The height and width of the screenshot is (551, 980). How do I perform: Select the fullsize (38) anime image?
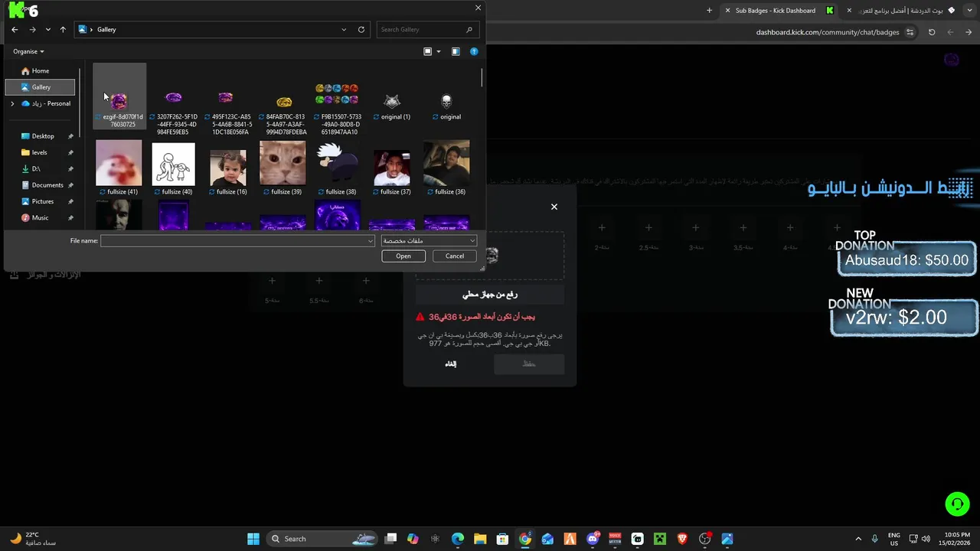tap(337, 168)
